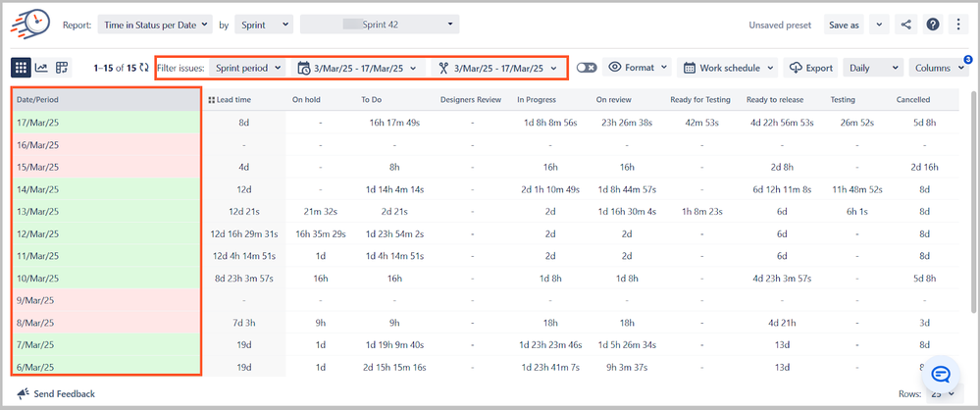Select the 16/Mar/25 date row

[x=107, y=145]
